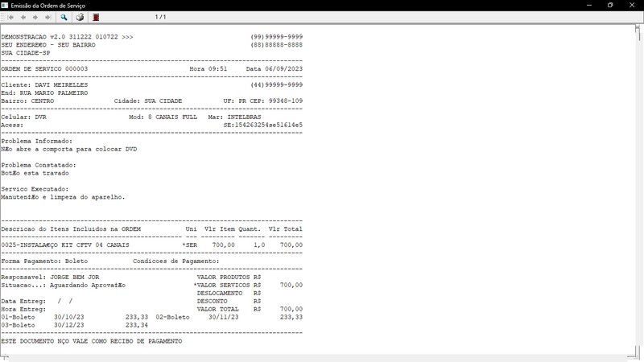644x362 pixels.
Task: Click the page indicator 1 / 1
Action: coord(160,17)
